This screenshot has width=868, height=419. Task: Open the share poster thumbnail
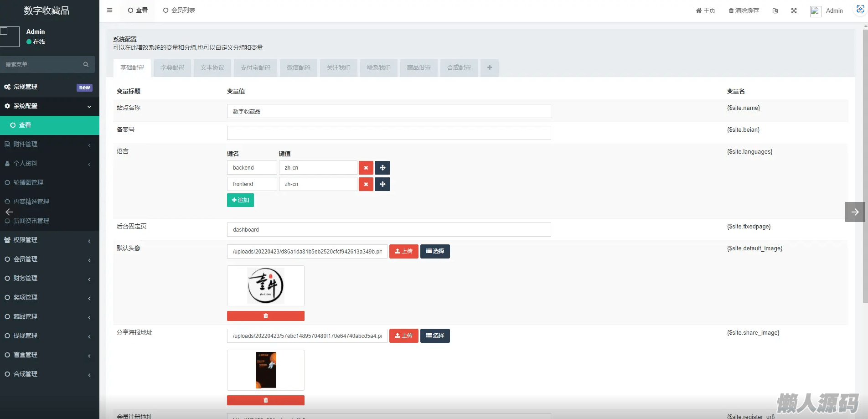[x=266, y=370]
